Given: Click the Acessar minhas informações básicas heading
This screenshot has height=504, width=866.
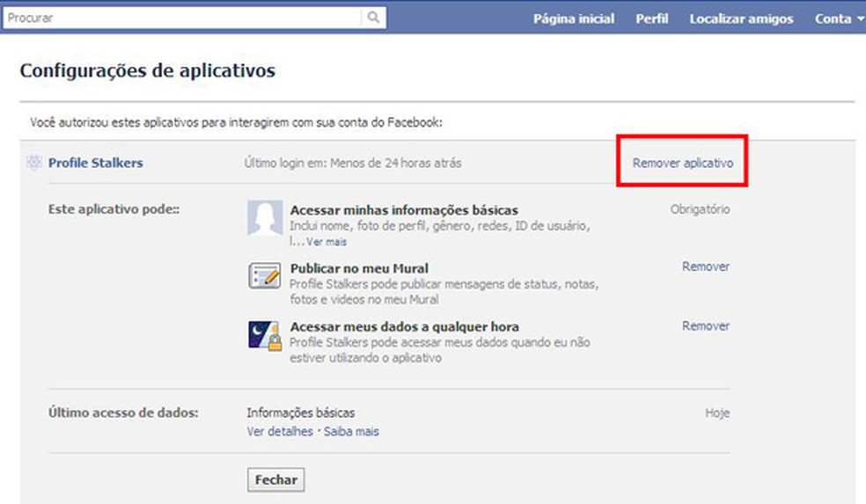Looking at the screenshot, I should [x=404, y=210].
